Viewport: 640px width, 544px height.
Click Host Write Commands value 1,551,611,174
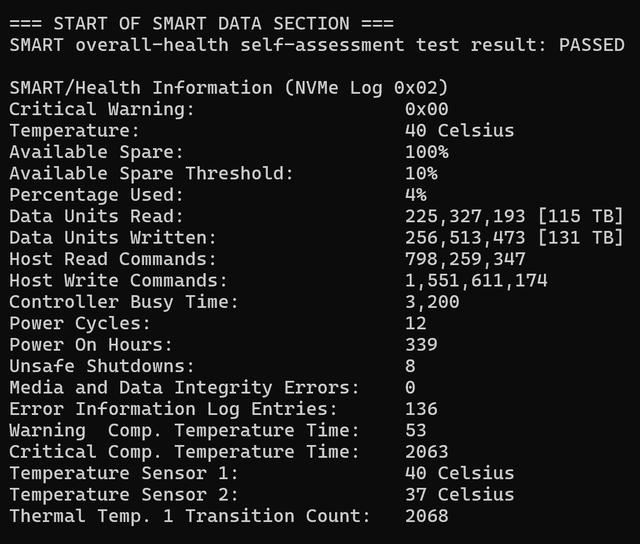tap(476, 280)
